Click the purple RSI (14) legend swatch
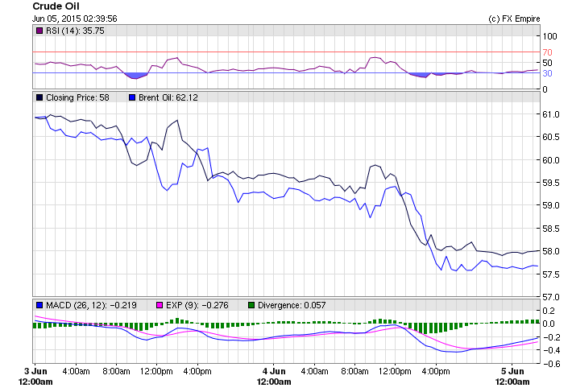The height and width of the screenshot is (392, 572). 40,31
